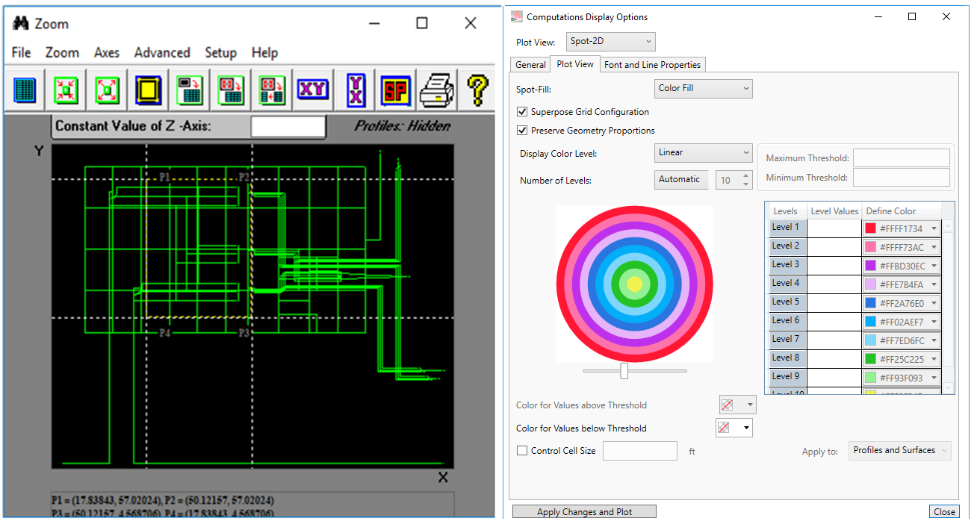This screenshot has height=527, width=980.
Task: Click the red SP toolbar icon
Action: click(x=395, y=90)
